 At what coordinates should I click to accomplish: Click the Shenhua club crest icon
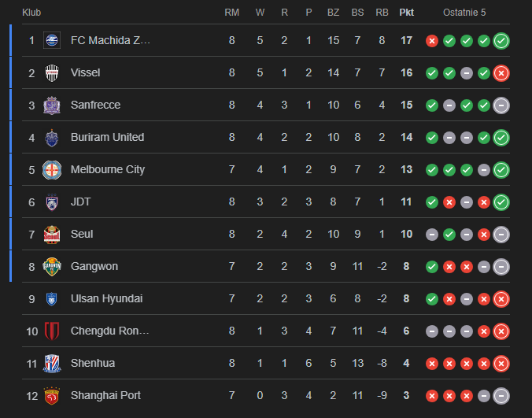(x=53, y=363)
